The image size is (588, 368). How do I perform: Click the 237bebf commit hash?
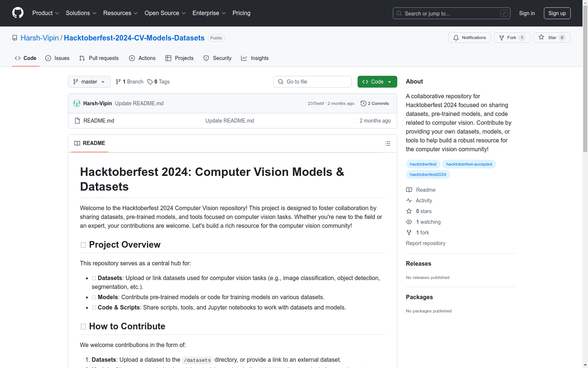tap(316, 103)
